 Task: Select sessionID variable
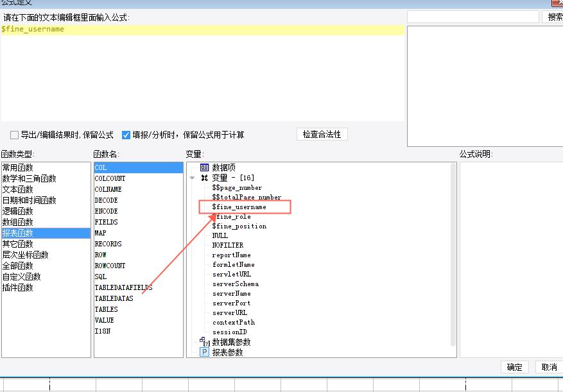(230, 332)
